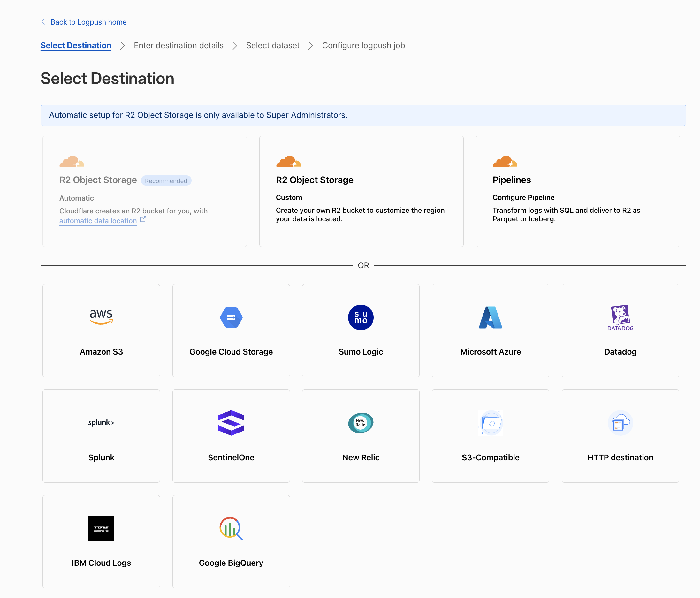Click the Select Destination page heading
The image size is (700, 598).
point(107,78)
